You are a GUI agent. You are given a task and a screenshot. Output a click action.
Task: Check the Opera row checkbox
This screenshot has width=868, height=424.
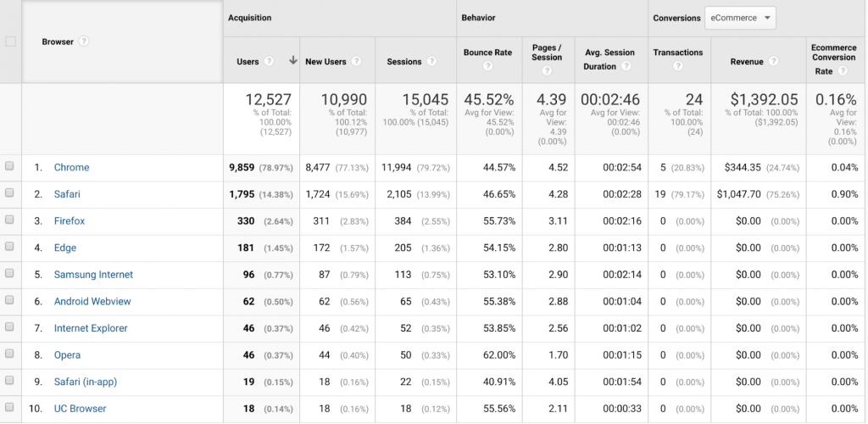tap(9, 354)
